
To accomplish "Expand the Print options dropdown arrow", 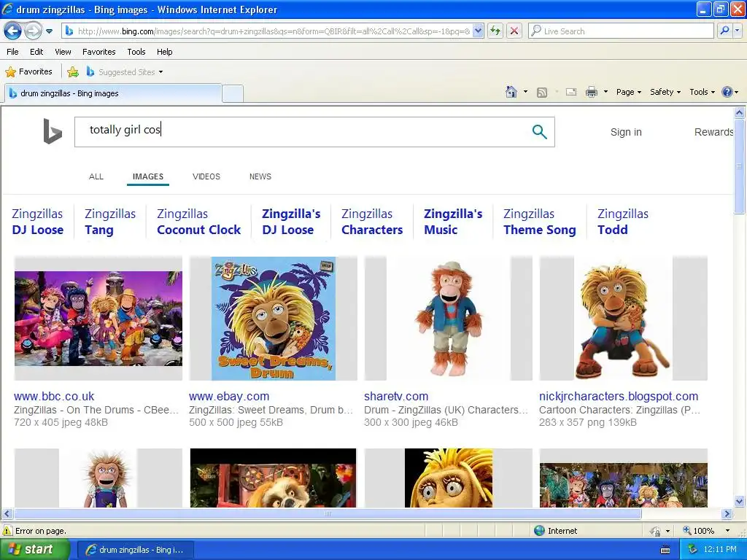I will 605,92.
